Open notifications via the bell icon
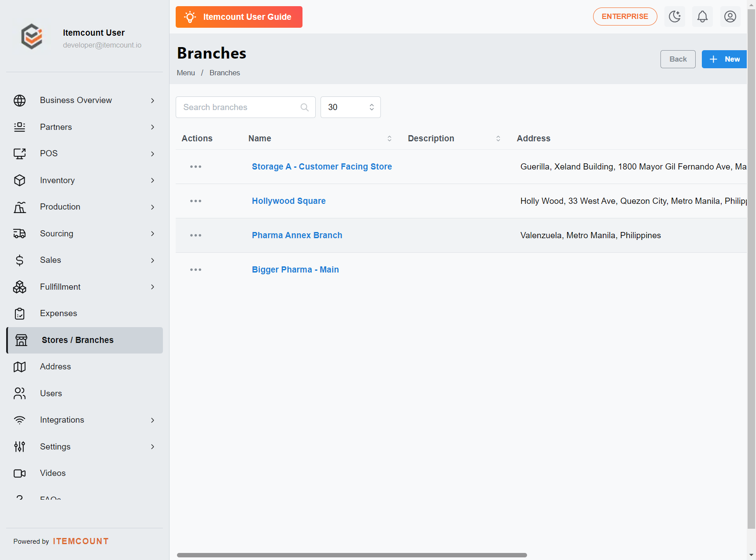Image resolution: width=756 pixels, height=560 pixels. [x=702, y=17]
